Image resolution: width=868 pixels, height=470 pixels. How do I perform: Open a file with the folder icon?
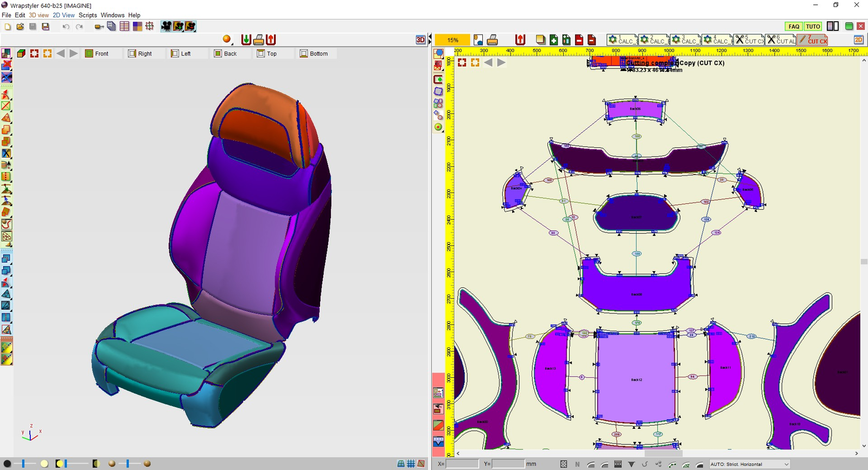pos(20,27)
